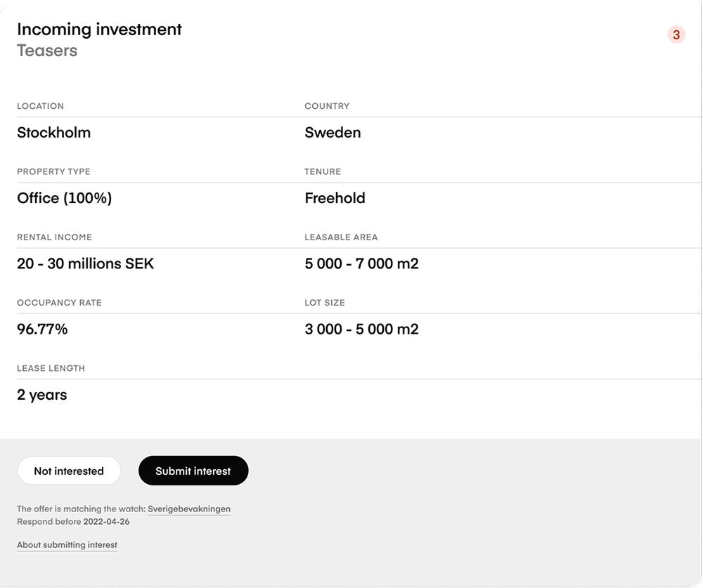Click the Teasers subheading
The image size is (703, 588).
47,51
